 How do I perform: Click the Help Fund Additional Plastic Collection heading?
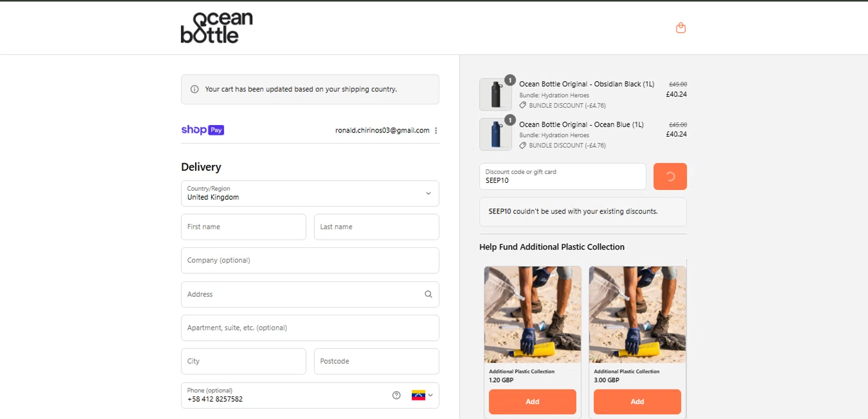pyautogui.click(x=551, y=247)
